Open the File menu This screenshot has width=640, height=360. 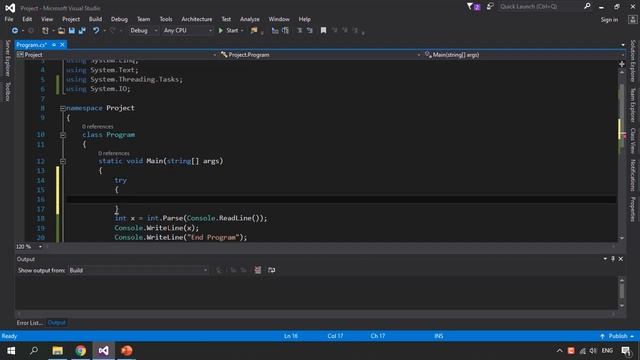(x=9, y=19)
